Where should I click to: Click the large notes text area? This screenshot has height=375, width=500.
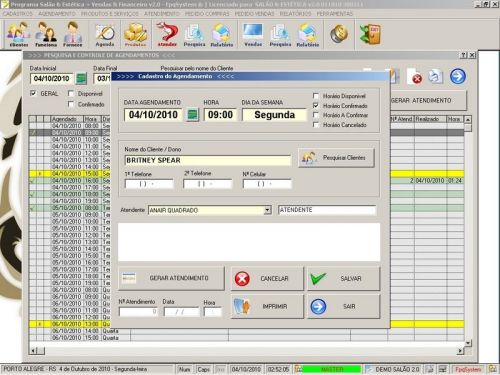coord(249,242)
